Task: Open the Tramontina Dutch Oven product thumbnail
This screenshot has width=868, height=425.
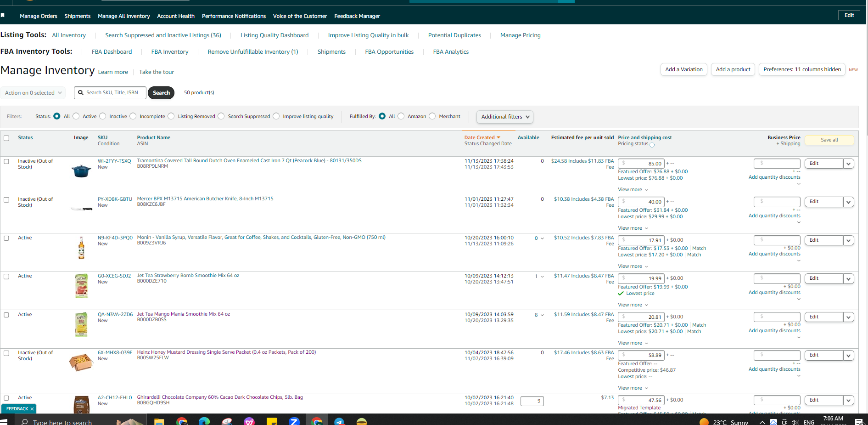Action: 81,171
